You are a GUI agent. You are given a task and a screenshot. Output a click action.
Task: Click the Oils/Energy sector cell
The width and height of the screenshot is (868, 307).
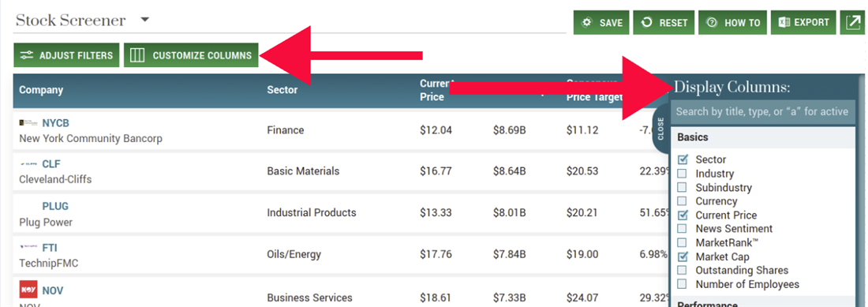294,255
